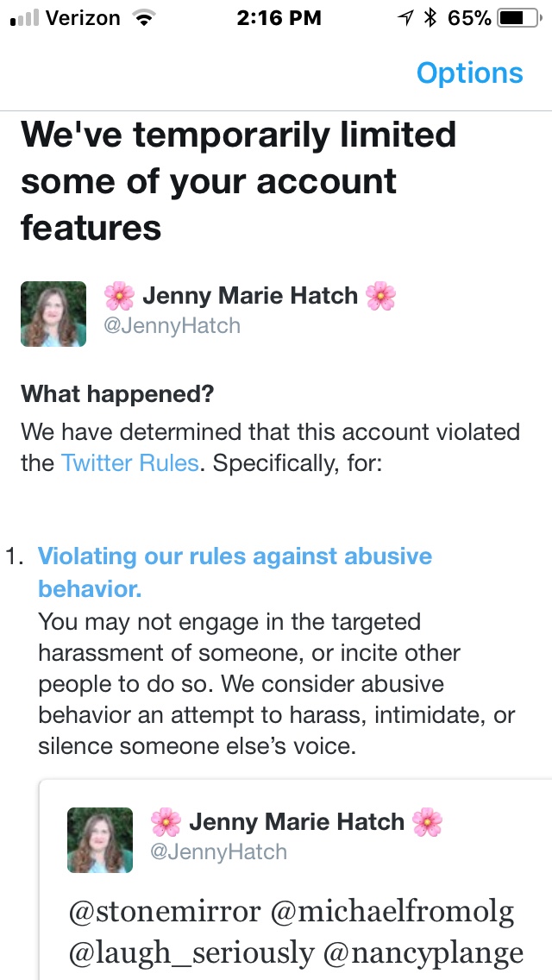Tap the top @JennyHatch handle
Screen dimensions: 552x980
[171, 325]
